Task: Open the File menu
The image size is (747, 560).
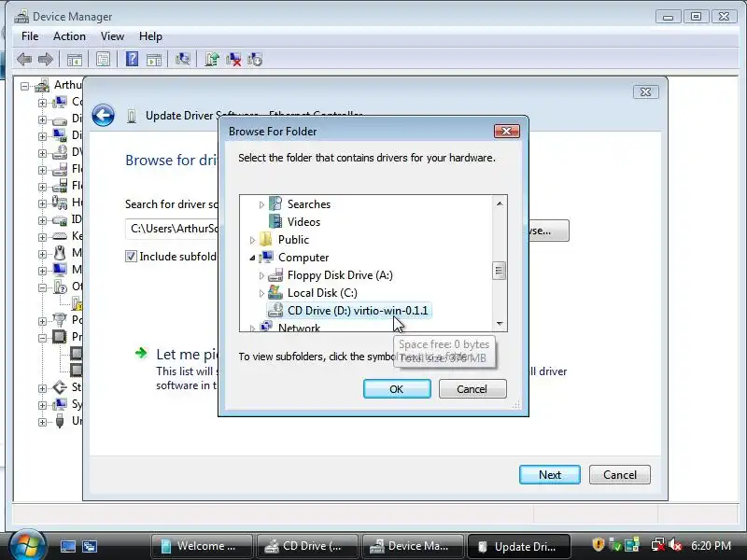Action: point(30,36)
